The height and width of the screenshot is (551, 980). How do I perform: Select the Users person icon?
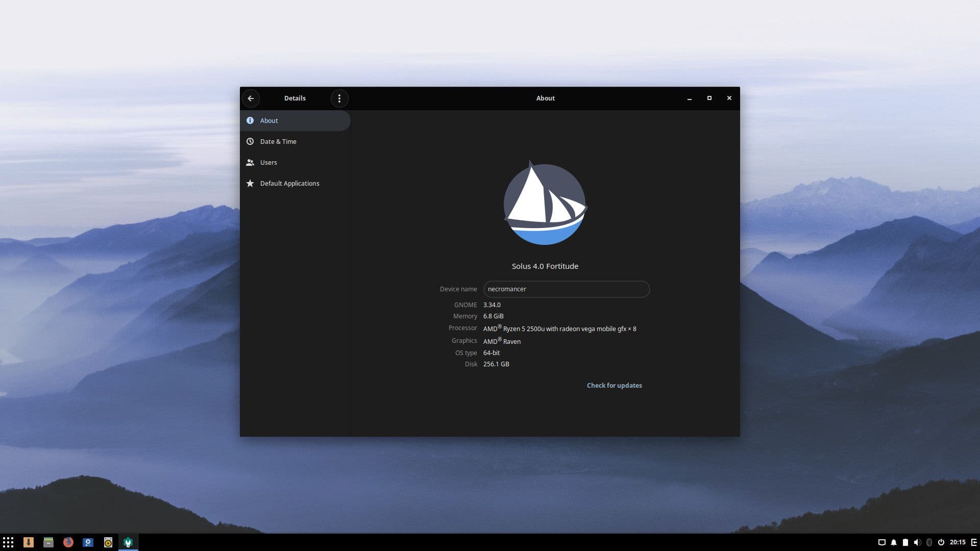click(251, 162)
